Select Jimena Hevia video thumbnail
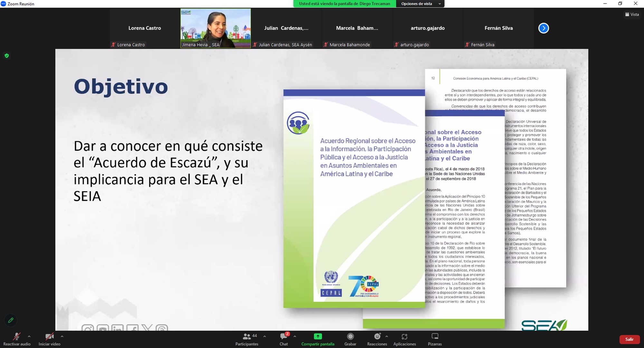The height and width of the screenshot is (348, 644). click(x=215, y=28)
